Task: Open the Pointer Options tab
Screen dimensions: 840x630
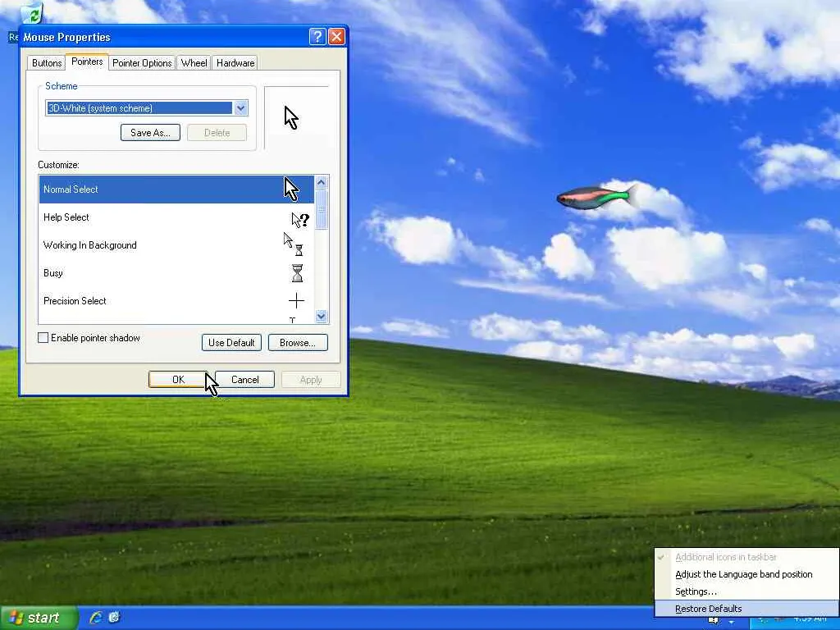Action: point(142,62)
